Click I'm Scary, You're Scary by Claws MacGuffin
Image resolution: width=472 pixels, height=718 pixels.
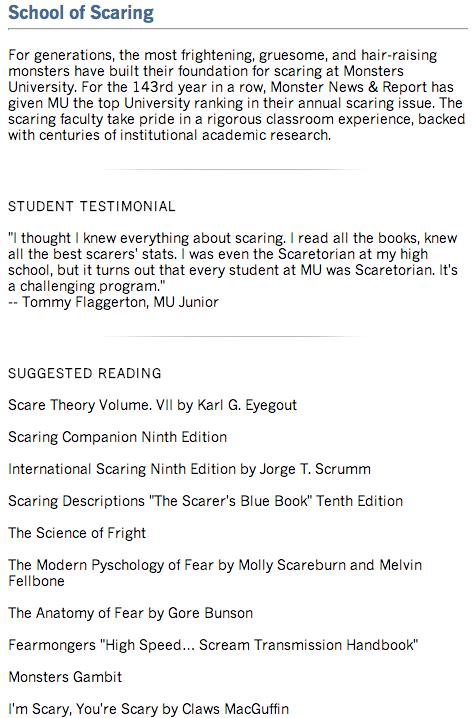tap(149, 709)
